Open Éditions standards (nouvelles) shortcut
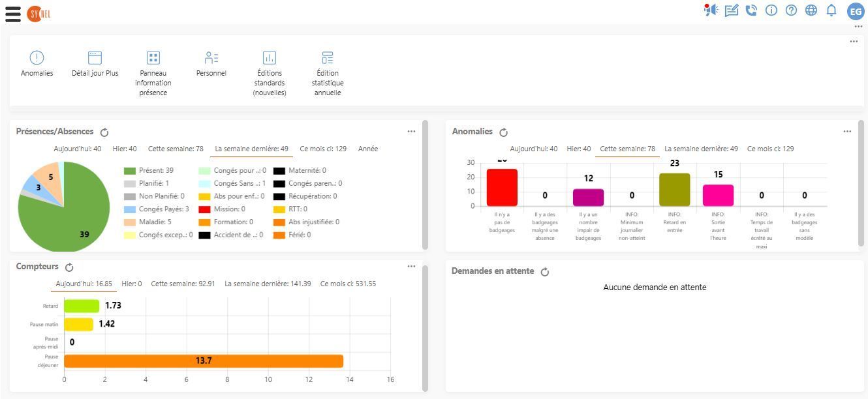Image resolution: width=868 pixels, height=399 pixels. coord(269,58)
